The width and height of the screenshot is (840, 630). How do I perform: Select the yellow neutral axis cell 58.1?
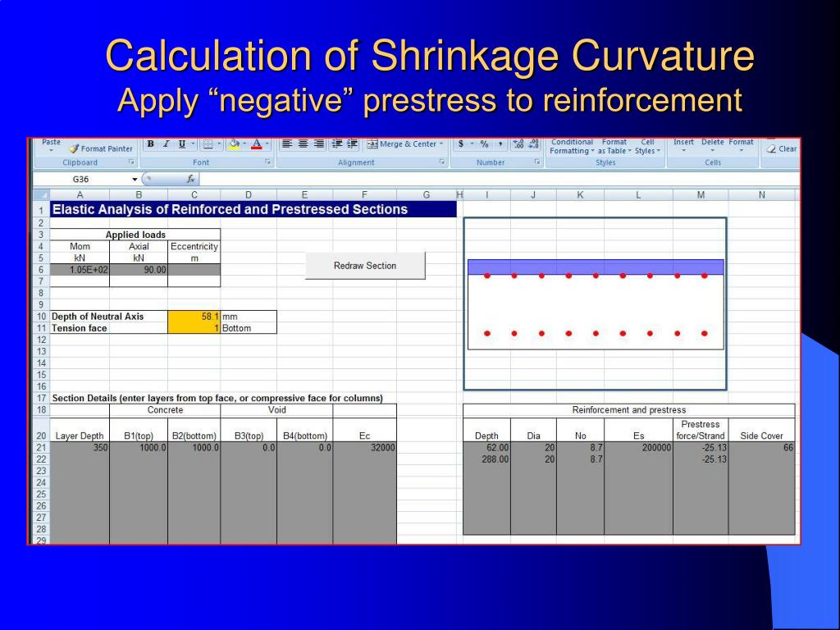(194, 317)
